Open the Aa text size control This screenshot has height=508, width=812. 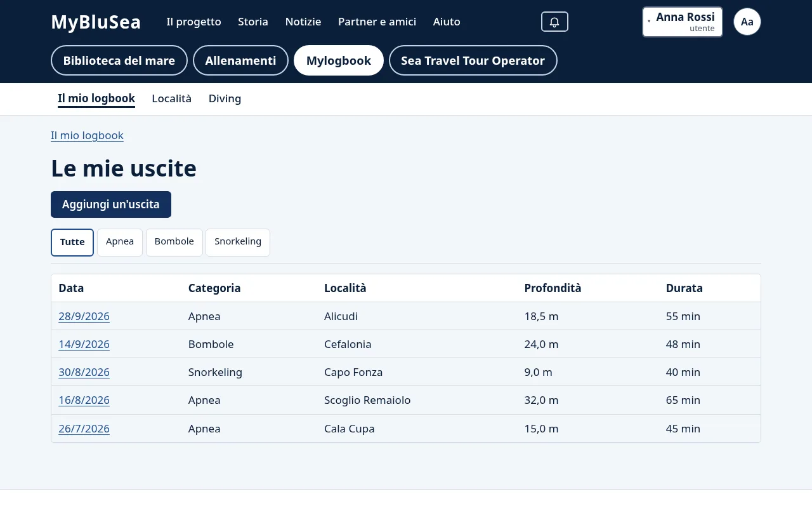747,22
